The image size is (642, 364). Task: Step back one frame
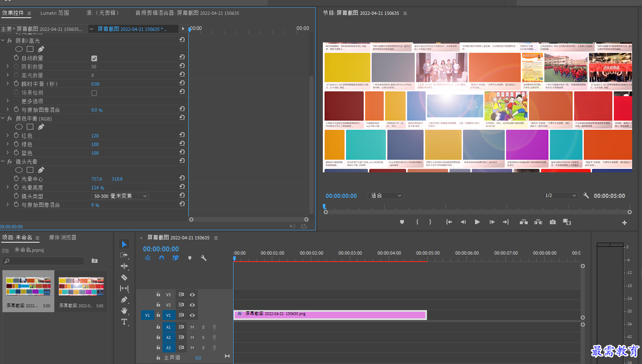pos(463,222)
